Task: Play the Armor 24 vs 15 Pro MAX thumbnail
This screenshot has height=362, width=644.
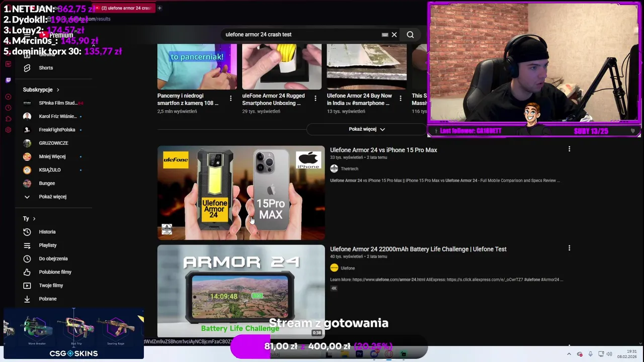Action: 241,193
